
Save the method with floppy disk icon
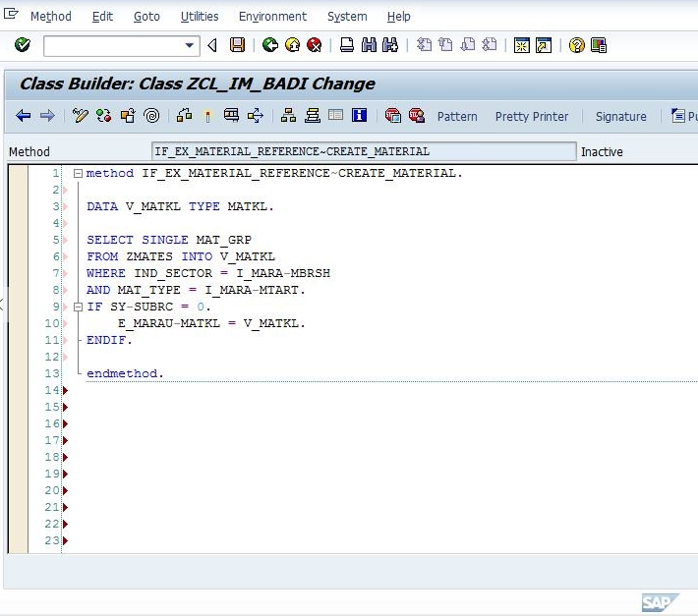[x=237, y=45]
